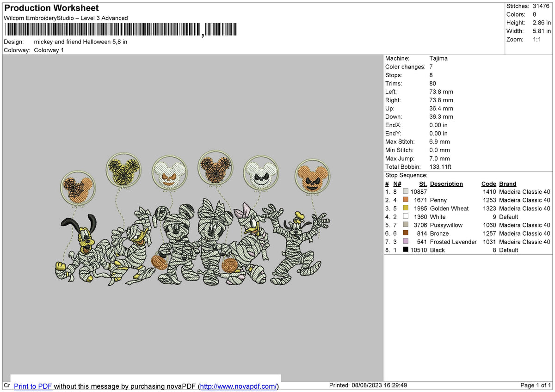Click the Width value 5.81 in
The height and width of the screenshot is (392, 555).
tap(542, 31)
